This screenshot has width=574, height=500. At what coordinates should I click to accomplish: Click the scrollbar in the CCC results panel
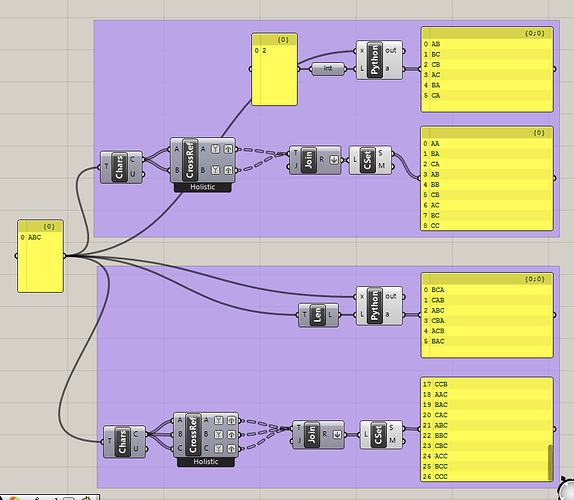pos(550,462)
